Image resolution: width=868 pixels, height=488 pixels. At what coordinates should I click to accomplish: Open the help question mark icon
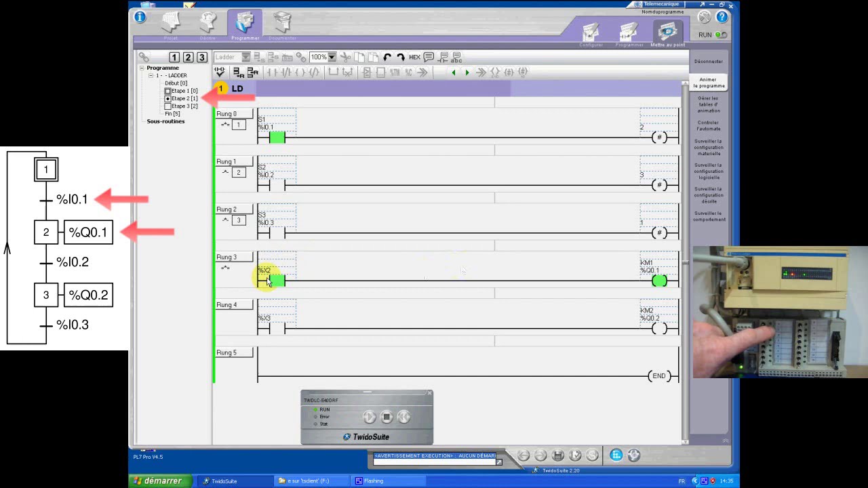pos(722,18)
